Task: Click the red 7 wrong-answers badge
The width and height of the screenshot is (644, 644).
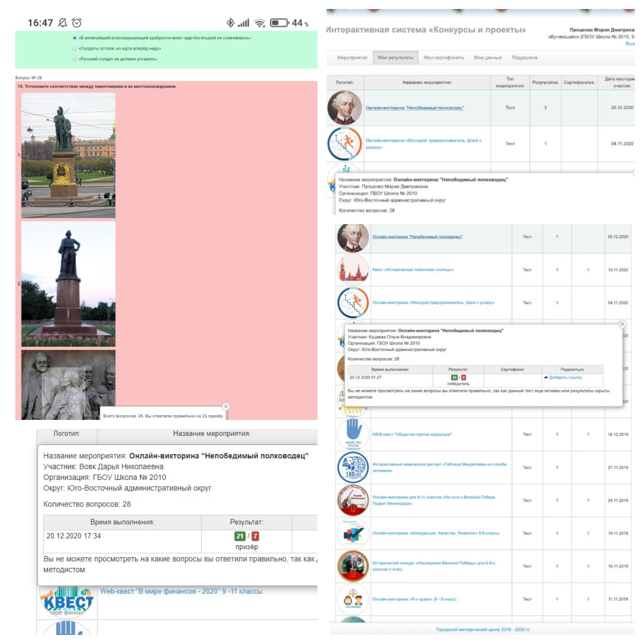Action: 255,536
